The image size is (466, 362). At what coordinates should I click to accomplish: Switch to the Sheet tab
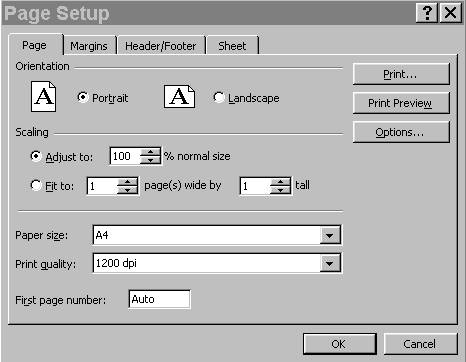pyautogui.click(x=232, y=46)
